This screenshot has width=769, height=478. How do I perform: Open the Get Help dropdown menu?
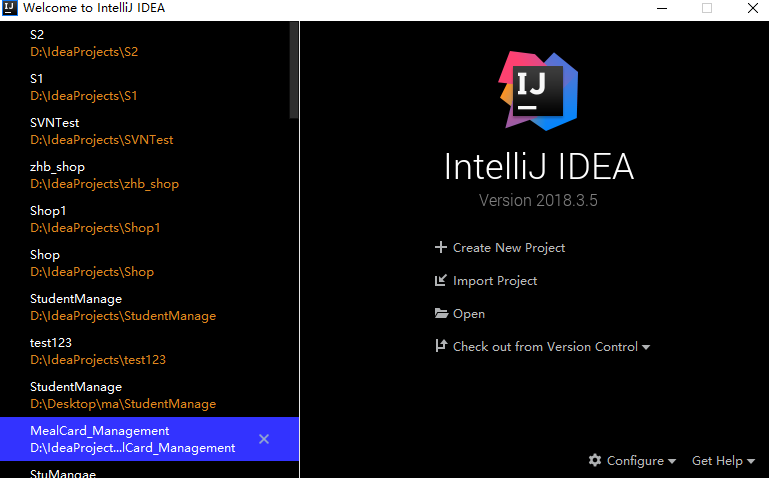[723, 461]
